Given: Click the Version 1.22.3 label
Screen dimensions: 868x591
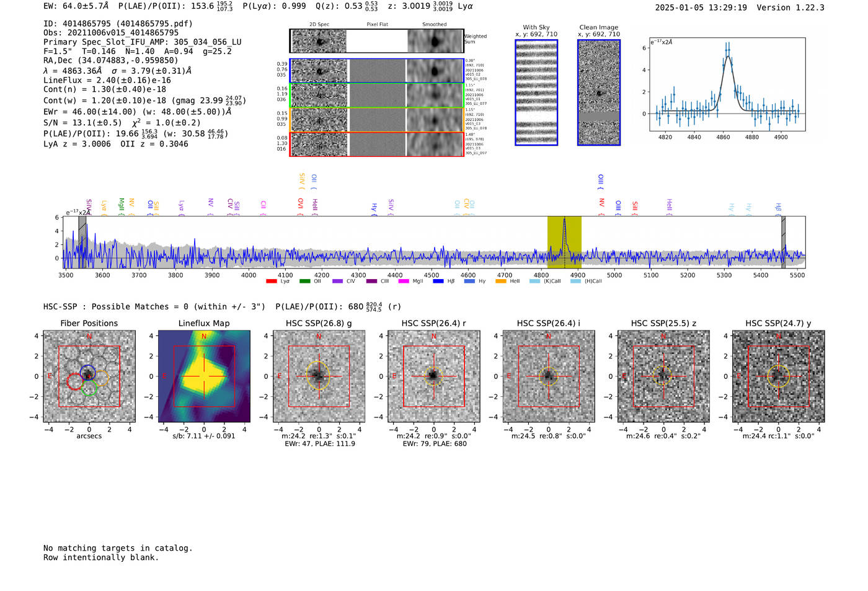Looking at the screenshot, I should pyautogui.click(x=790, y=7).
